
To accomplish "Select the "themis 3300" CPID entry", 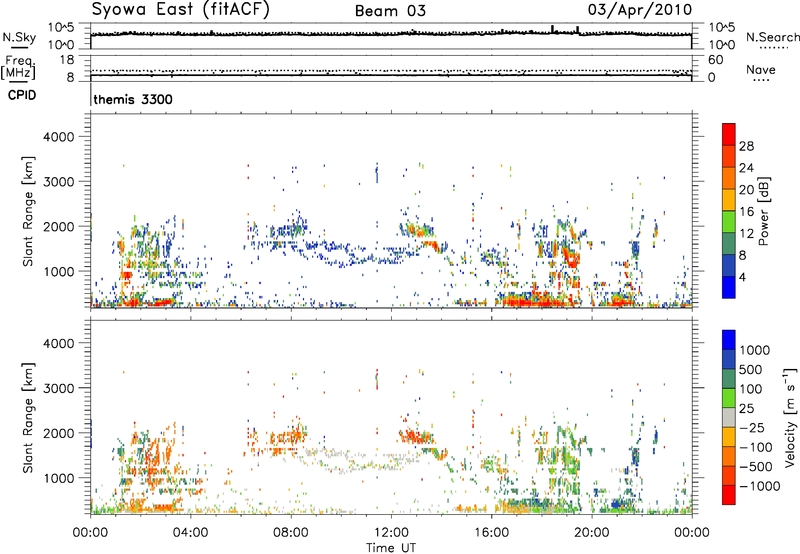I will 133,99.
